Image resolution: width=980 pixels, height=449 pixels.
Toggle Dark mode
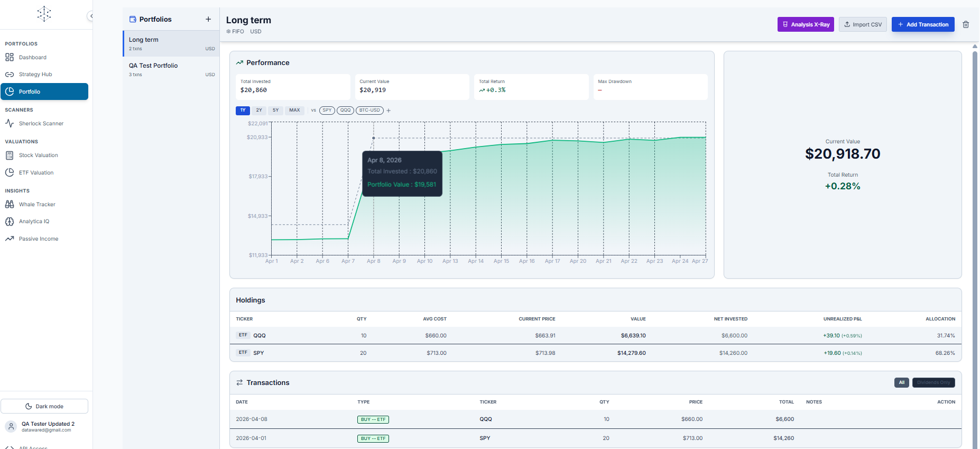tap(44, 406)
